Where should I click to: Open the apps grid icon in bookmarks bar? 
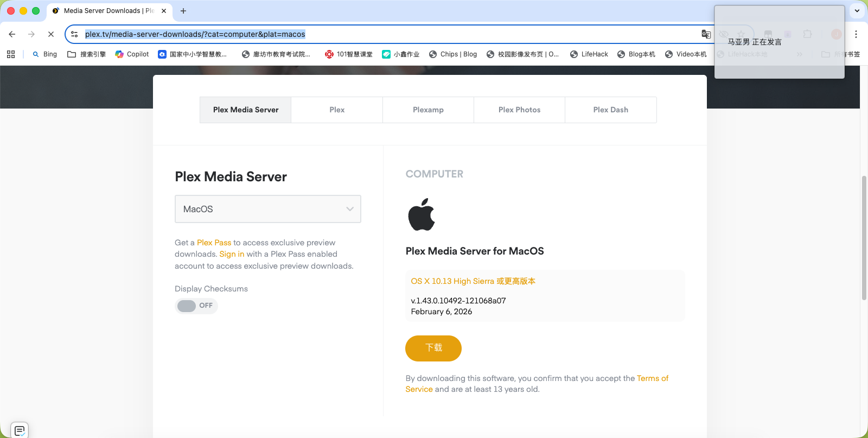(11, 54)
